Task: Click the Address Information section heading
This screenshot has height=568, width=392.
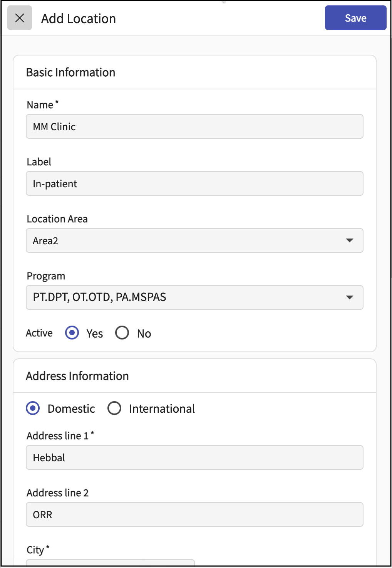Action: pos(77,376)
